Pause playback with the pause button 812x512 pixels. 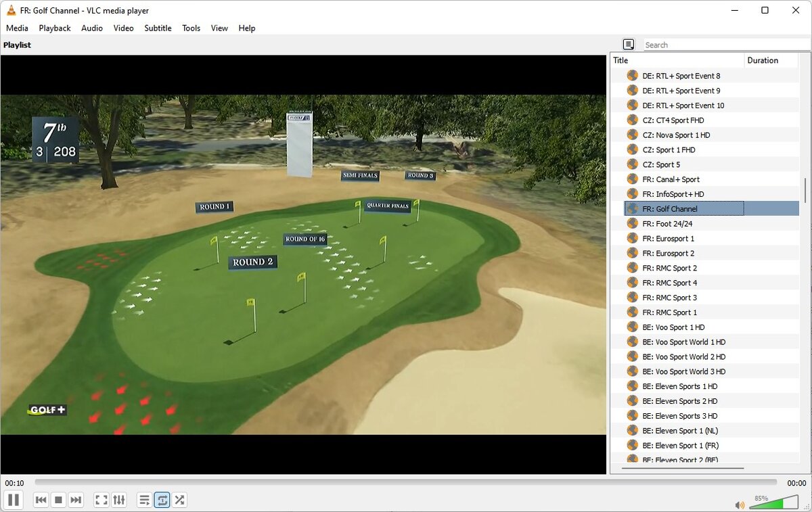[x=14, y=500]
